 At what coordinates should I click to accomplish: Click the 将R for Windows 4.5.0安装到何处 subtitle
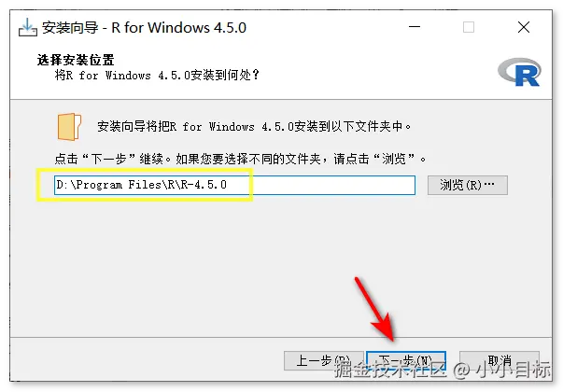[157, 76]
